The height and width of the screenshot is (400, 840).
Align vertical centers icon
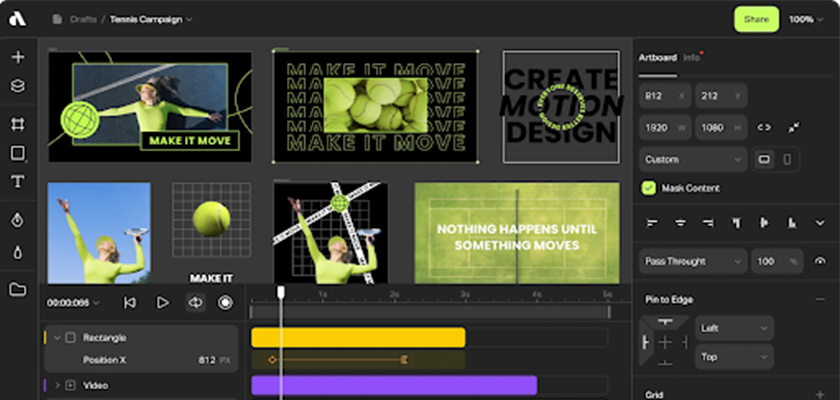pyautogui.click(x=764, y=223)
